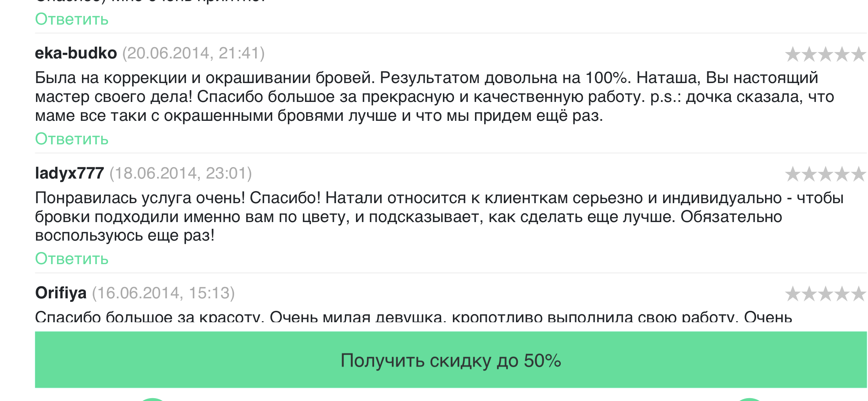Tap the green Получить скидку до 50% button
The image size is (868, 401).
(451, 360)
